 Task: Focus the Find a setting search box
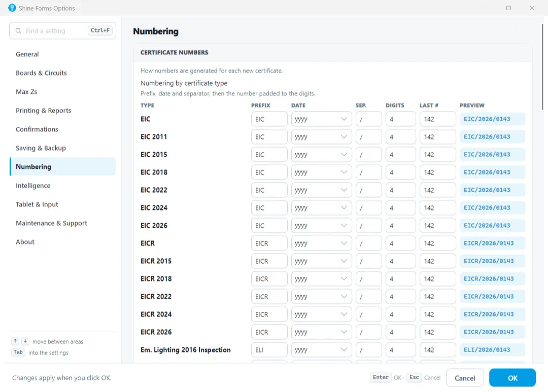(x=62, y=31)
